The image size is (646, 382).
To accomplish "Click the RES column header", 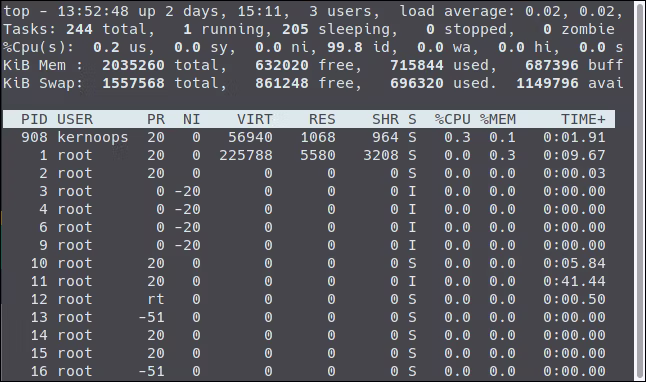I will click(x=322, y=119).
